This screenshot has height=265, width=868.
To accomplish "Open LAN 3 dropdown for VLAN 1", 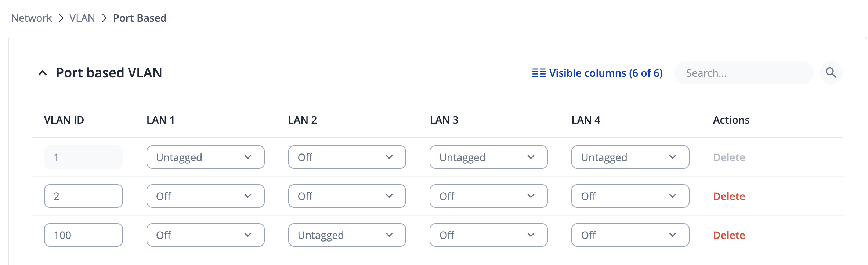I will coord(488,157).
